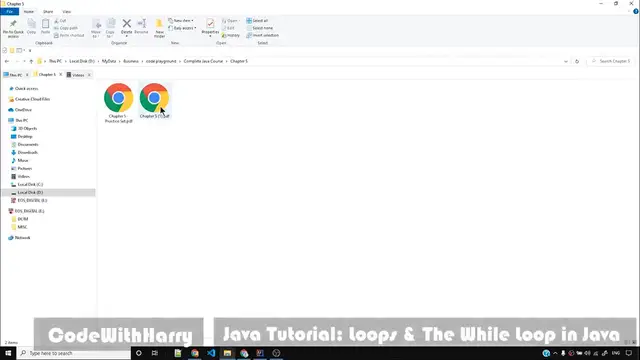
Task: Go up one folder level
Action: tap(31, 61)
